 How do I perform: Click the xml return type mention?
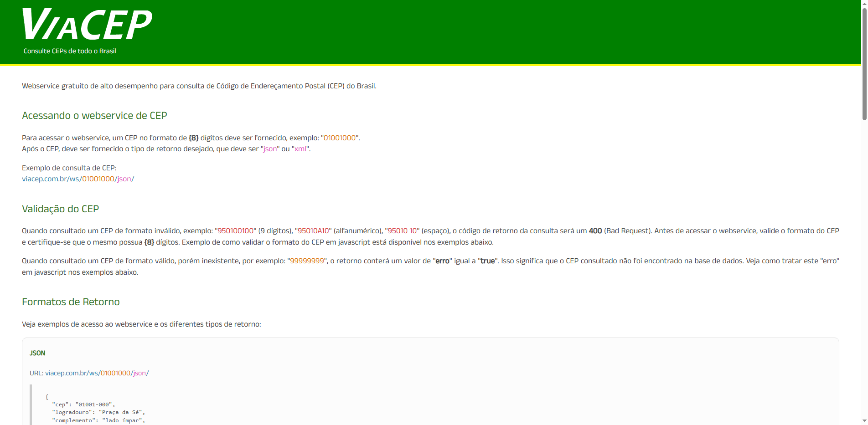click(x=300, y=148)
